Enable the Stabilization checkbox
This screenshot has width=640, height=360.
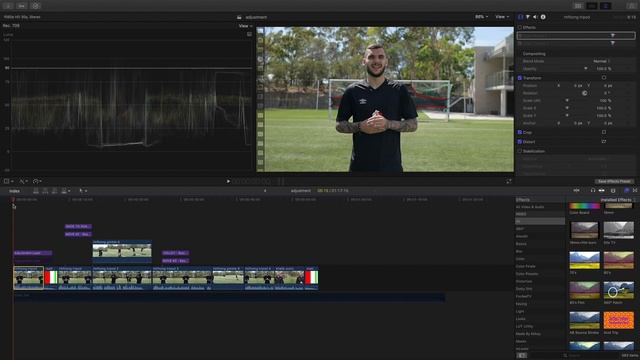click(520, 151)
